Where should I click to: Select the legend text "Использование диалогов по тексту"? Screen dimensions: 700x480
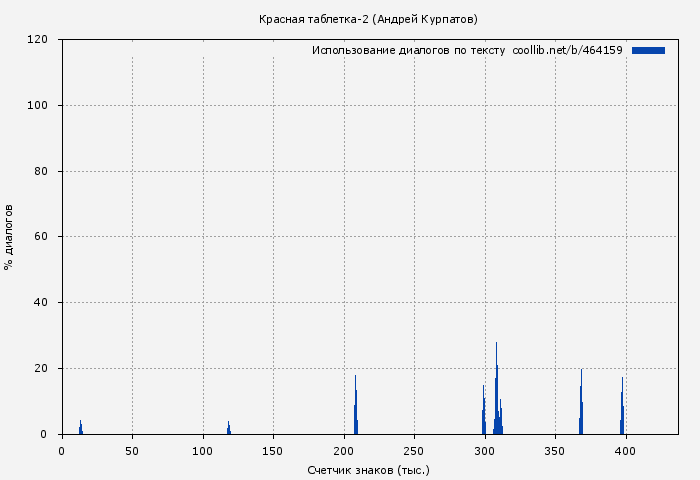click(x=408, y=50)
